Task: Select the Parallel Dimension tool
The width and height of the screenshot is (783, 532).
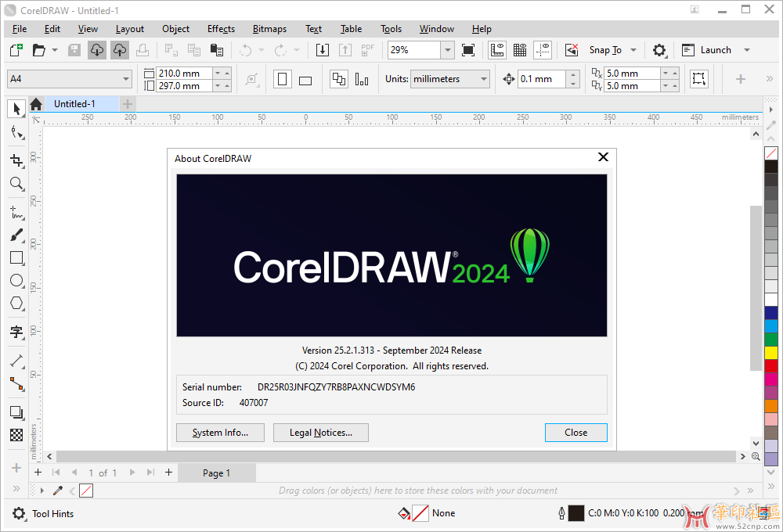Action: coord(16,361)
